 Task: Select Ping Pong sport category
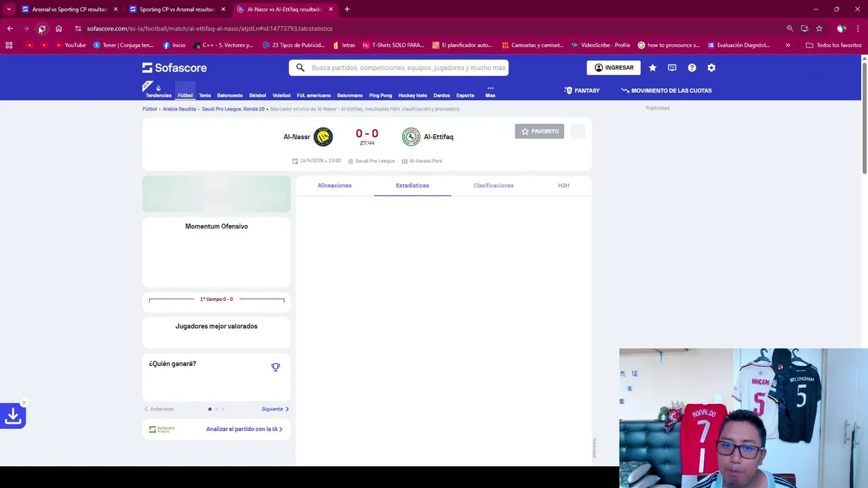[380, 96]
